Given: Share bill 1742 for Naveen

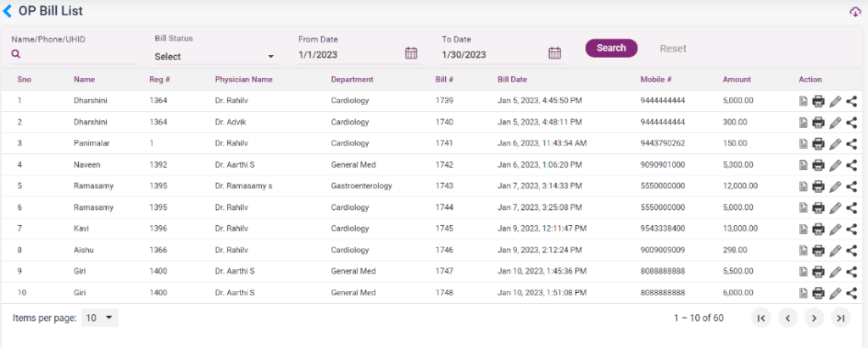Looking at the screenshot, I should click(x=851, y=165).
